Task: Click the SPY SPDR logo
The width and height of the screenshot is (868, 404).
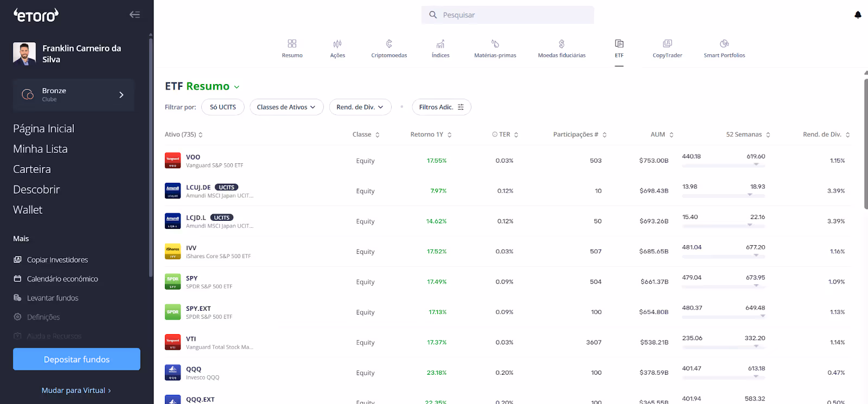Action: pyautogui.click(x=173, y=282)
